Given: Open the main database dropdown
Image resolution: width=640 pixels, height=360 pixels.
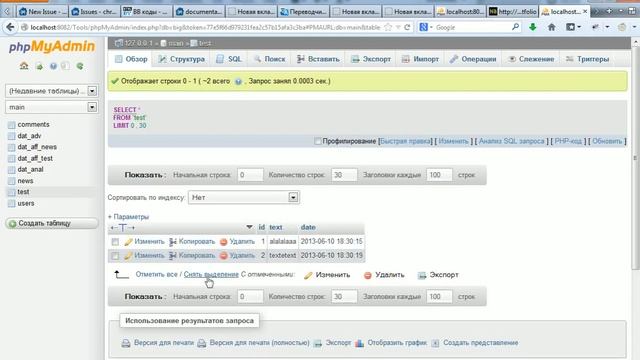Looking at the screenshot, I should 92,107.
